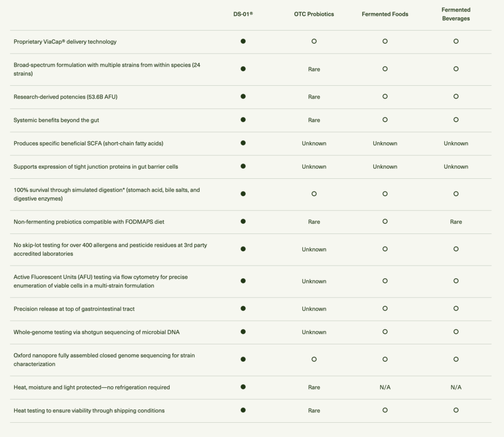Click the Fermented Foods circle for Oxford nanopore row
The height and width of the screenshot is (437, 504).
click(x=385, y=360)
